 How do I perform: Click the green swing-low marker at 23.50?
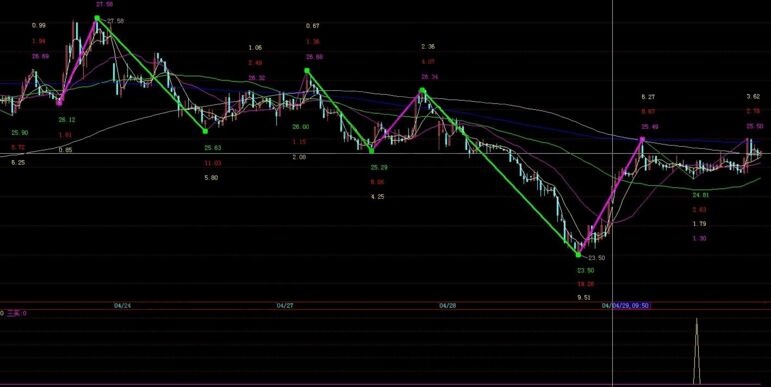coord(578,255)
